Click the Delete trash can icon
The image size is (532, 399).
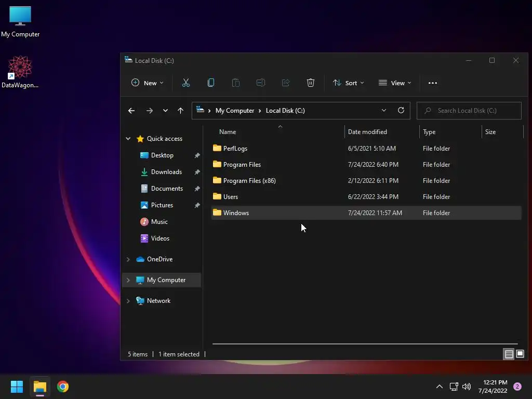click(x=311, y=83)
